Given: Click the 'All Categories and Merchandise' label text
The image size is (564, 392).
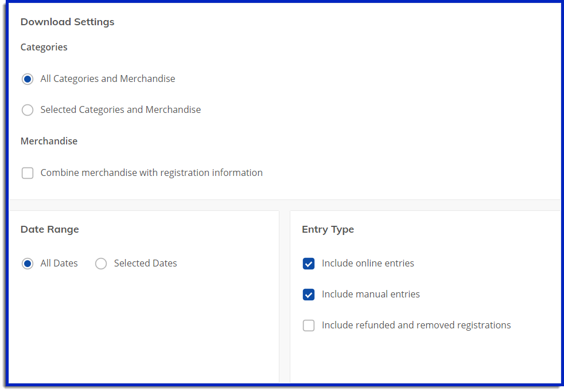Looking at the screenshot, I should point(107,79).
